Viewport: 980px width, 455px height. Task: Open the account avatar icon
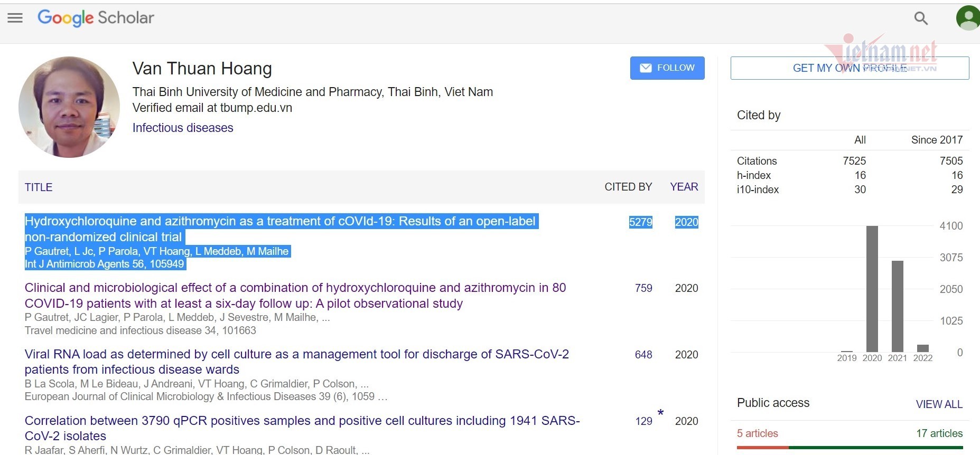(x=968, y=18)
